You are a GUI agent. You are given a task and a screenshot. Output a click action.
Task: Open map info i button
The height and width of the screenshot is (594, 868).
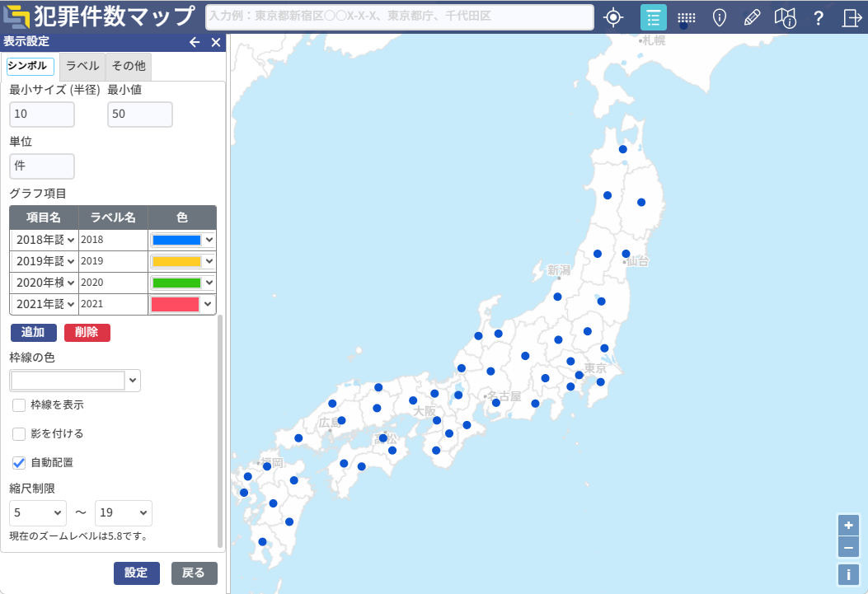848,575
